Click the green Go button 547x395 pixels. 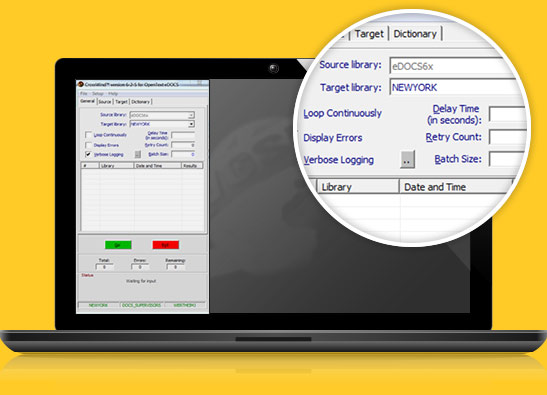pyautogui.click(x=118, y=245)
